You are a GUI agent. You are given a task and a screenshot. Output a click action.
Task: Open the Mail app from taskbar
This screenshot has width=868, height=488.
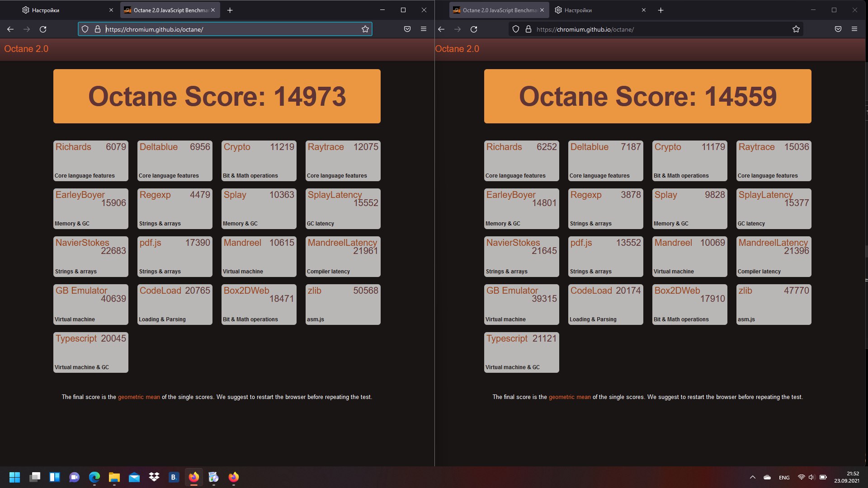click(x=134, y=477)
